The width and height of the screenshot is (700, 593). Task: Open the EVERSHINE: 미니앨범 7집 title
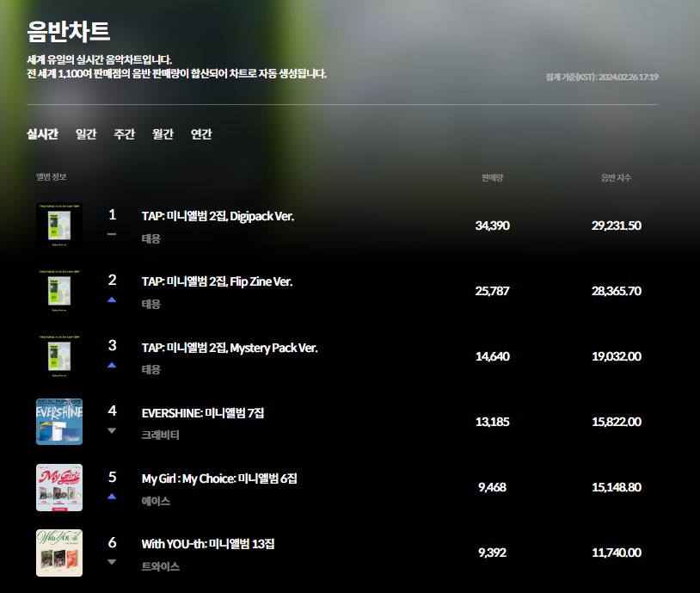point(203,413)
